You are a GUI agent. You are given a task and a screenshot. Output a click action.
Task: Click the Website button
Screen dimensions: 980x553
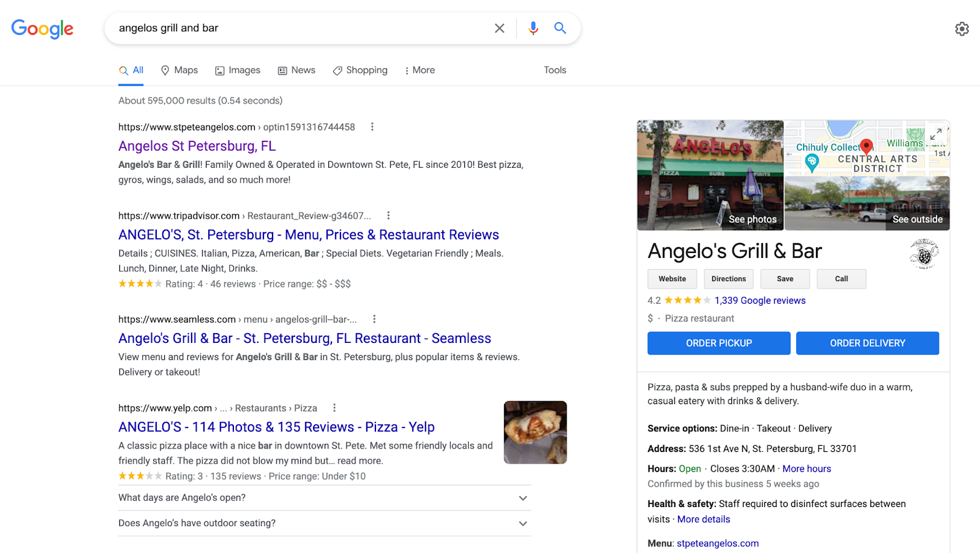point(672,279)
